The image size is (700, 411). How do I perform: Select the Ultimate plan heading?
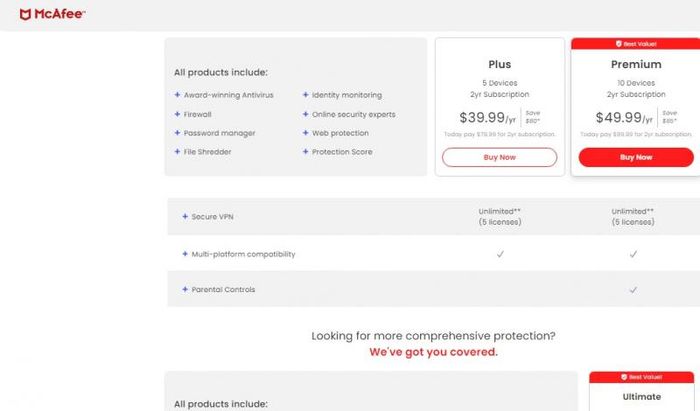[x=642, y=397]
